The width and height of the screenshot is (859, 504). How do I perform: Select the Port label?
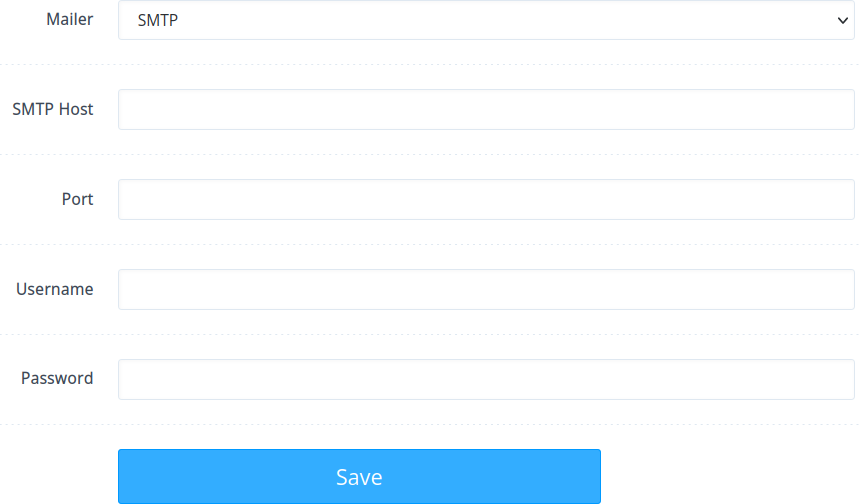click(x=77, y=199)
